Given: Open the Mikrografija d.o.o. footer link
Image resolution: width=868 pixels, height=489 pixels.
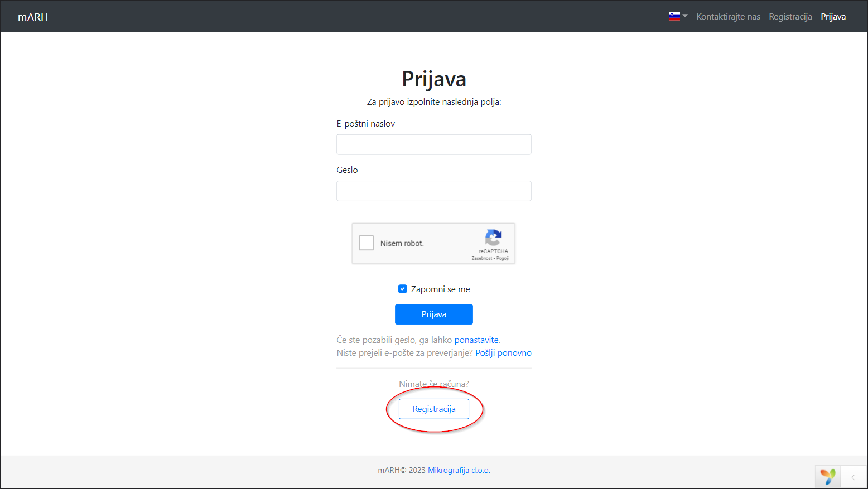Looking at the screenshot, I should coord(459,470).
